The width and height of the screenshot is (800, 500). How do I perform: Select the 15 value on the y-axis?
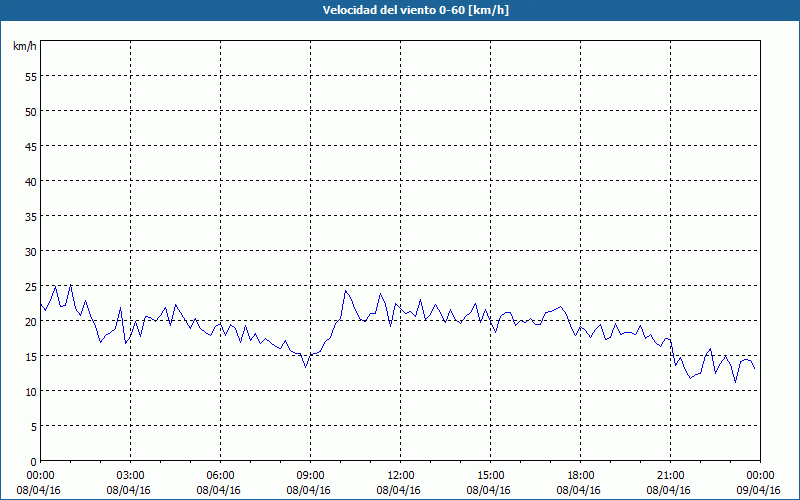[x=31, y=357]
